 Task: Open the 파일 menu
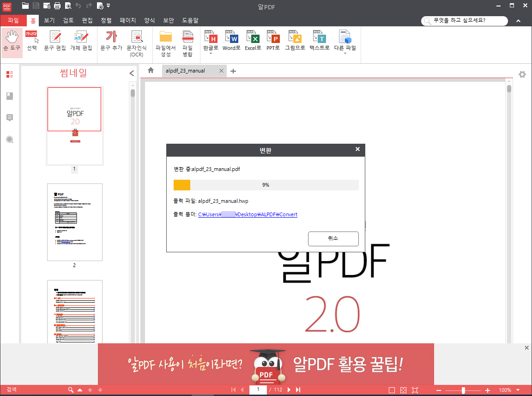pos(13,20)
